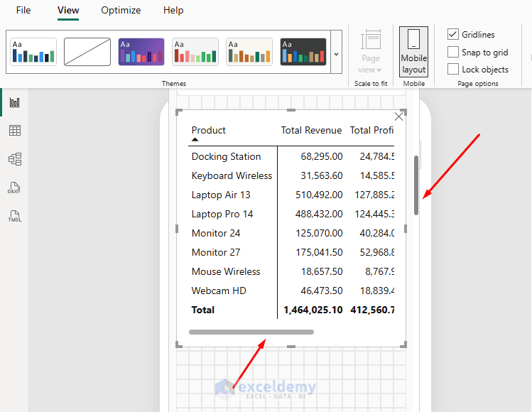Apply the blank diagonal-line theme thumbnail
This screenshot has width=532, height=412.
pyautogui.click(x=87, y=52)
